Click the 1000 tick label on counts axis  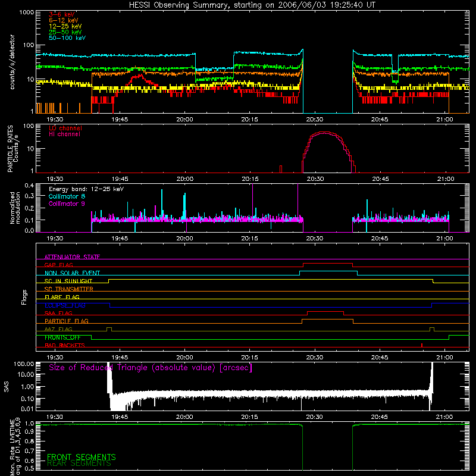(26, 12)
